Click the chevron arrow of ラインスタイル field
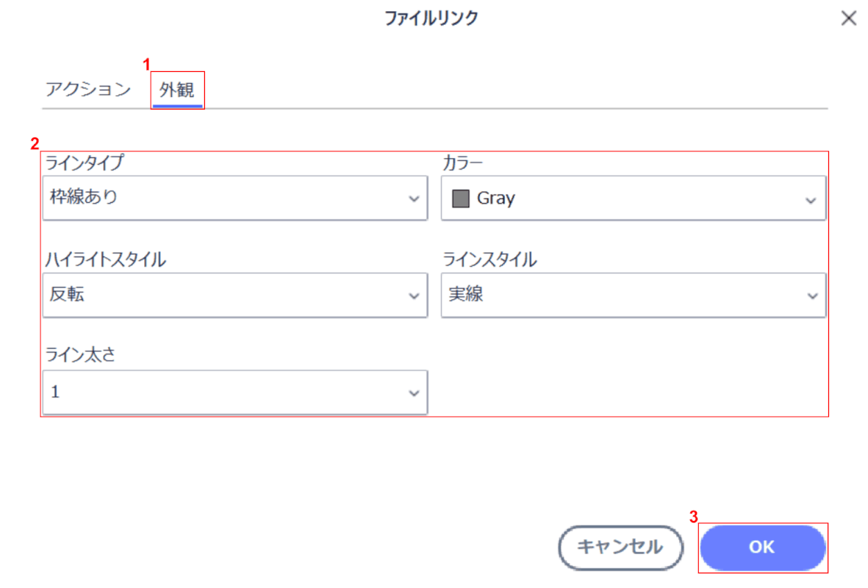Screen dimensions: 868x588 click(812, 296)
